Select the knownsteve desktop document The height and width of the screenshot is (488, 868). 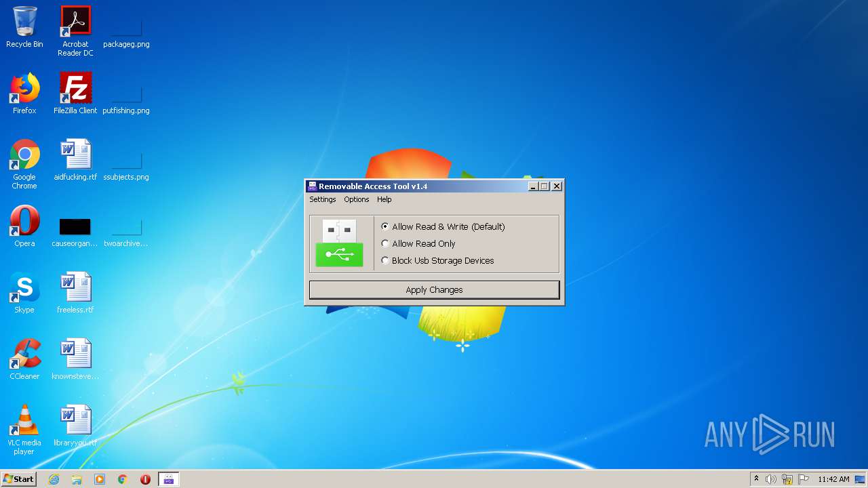[75, 359]
